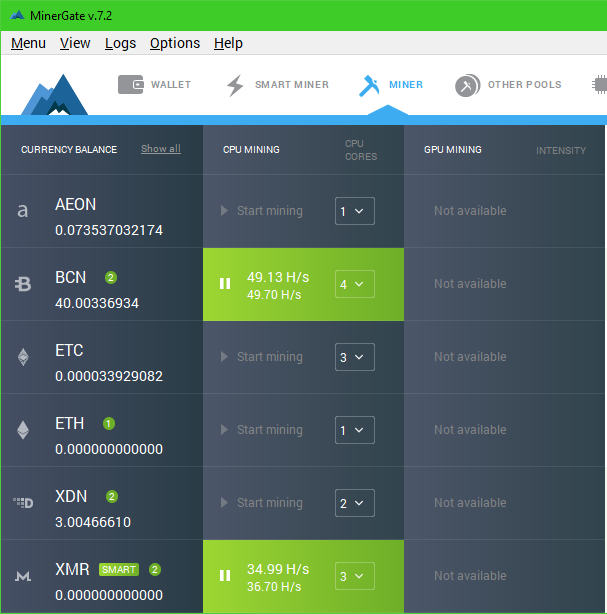Click the BCN coin icon

click(x=23, y=284)
